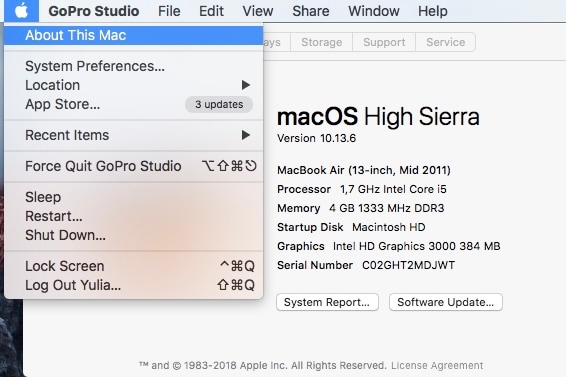Viewport: 566px width, 377px height.
Task: Click the System Report… button
Action: click(327, 302)
